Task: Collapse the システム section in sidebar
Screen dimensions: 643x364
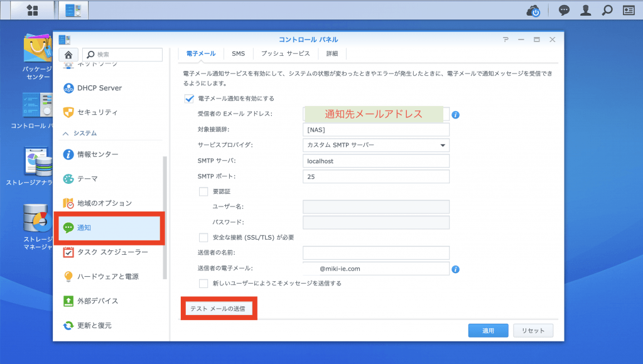Action: coord(66,134)
